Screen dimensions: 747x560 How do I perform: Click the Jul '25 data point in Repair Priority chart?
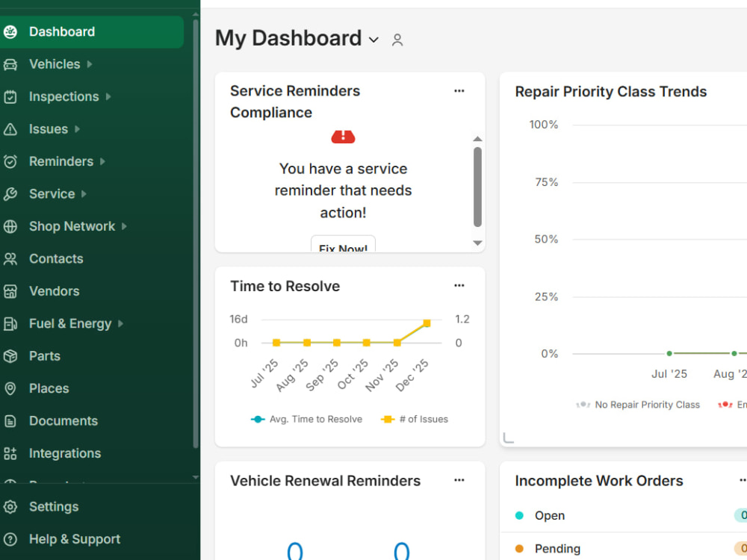pos(669,353)
